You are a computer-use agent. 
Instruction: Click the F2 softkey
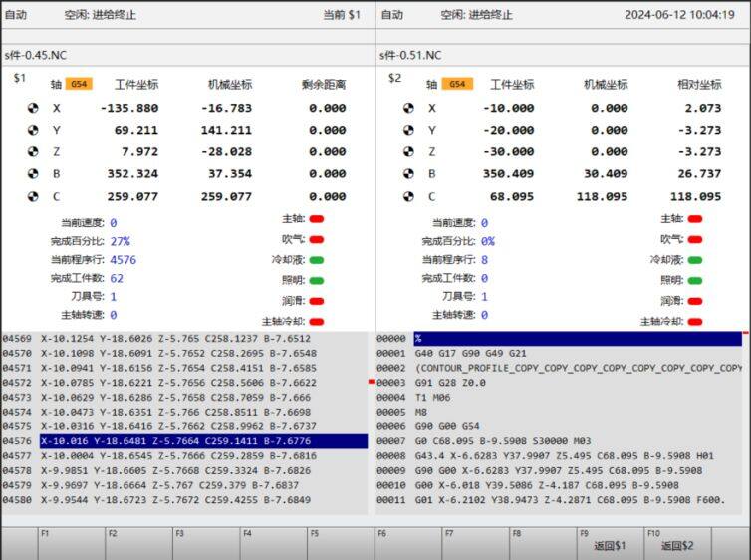click(x=138, y=543)
